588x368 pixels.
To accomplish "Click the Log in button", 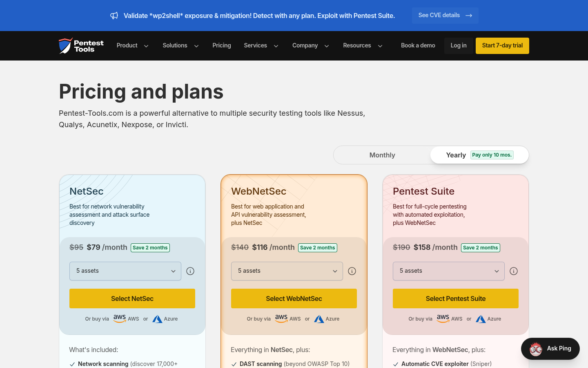I will click(459, 46).
